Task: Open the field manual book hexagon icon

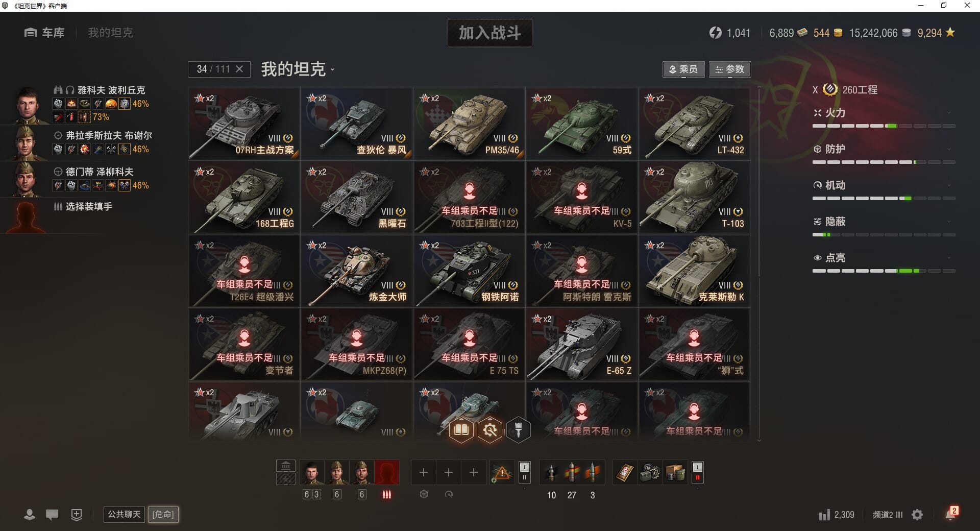Action: pyautogui.click(x=461, y=430)
